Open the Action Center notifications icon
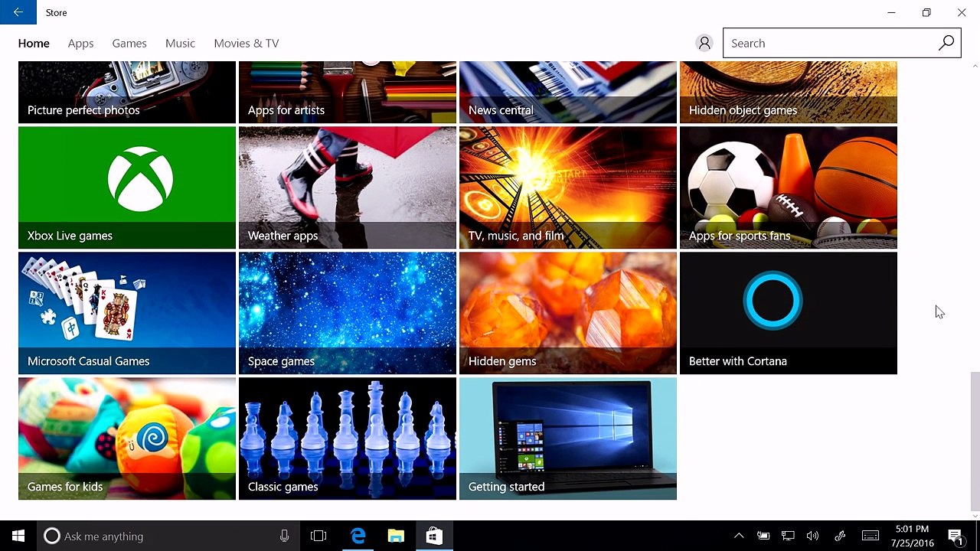980x551 pixels. (955, 536)
